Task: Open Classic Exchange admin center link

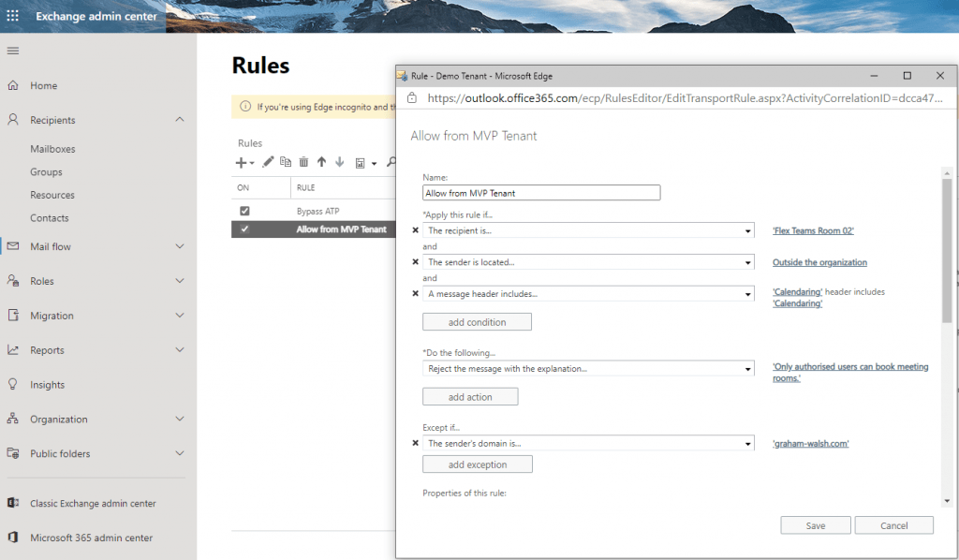Action: point(93,503)
